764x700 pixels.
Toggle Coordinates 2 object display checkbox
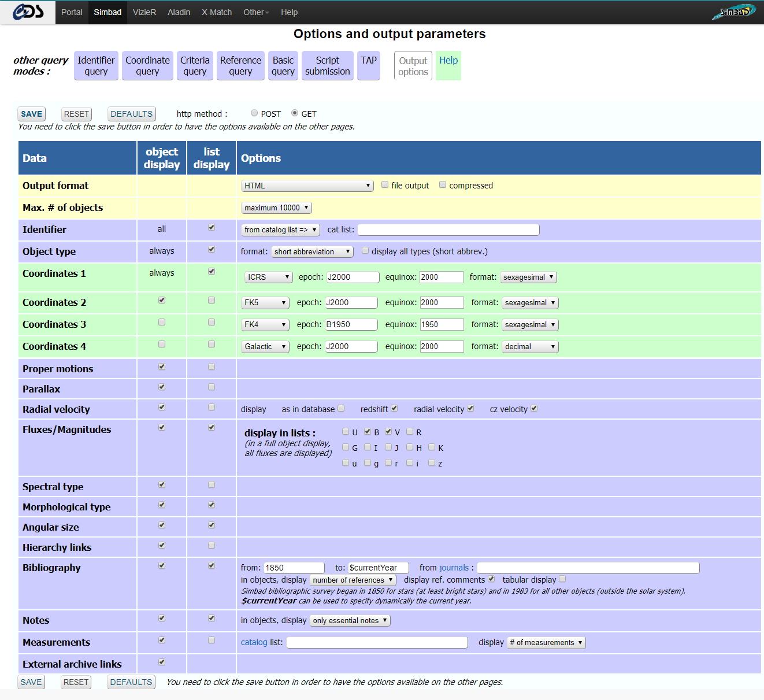pos(162,301)
